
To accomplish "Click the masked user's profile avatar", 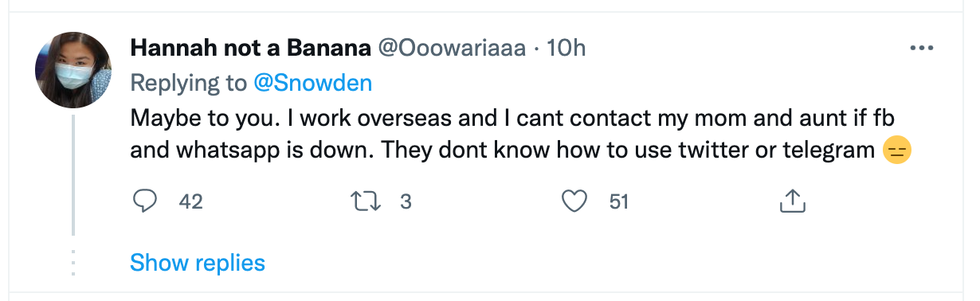I will [x=73, y=70].
